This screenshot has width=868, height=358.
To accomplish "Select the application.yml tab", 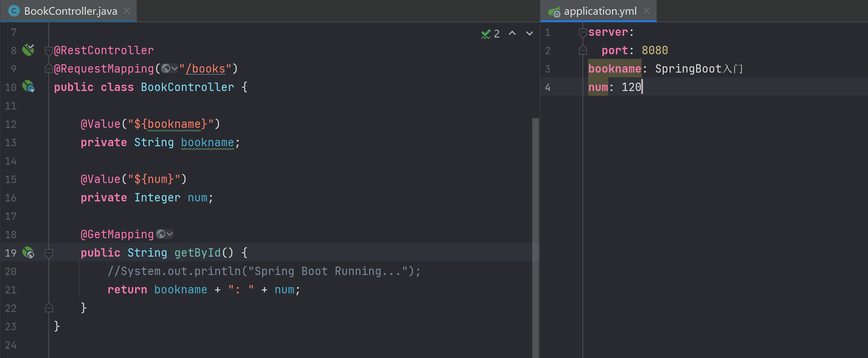I will pos(600,11).
